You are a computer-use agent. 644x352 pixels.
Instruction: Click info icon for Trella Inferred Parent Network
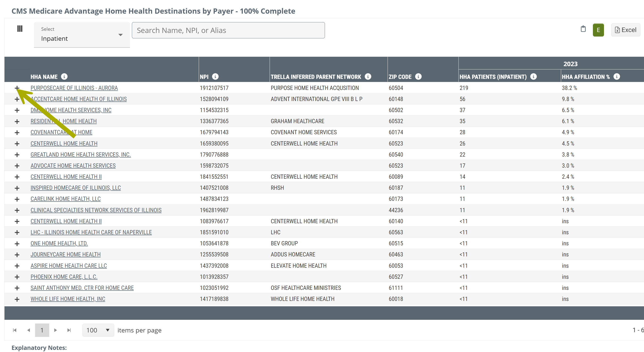pos(368,77)
